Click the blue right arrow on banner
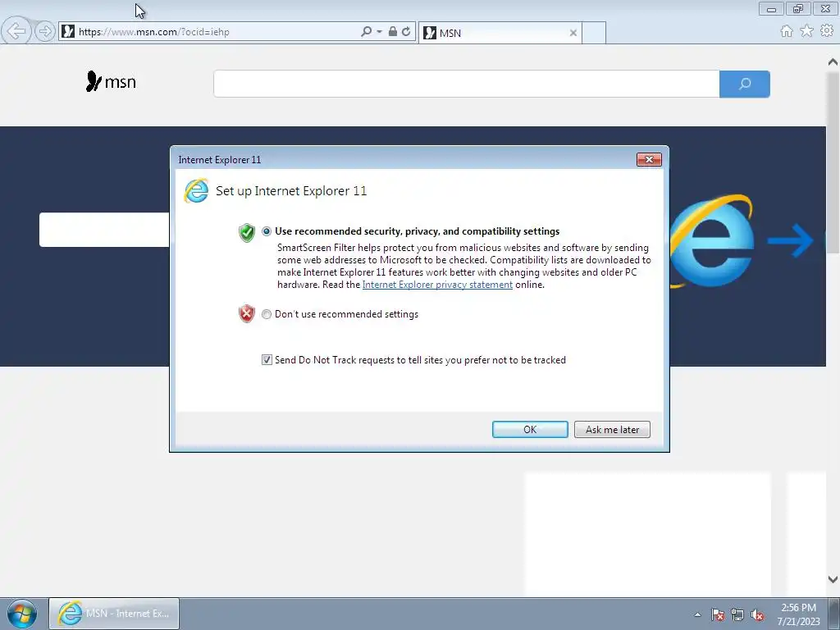The height and width of the screenshot is (630, 840). pos(790,240)
